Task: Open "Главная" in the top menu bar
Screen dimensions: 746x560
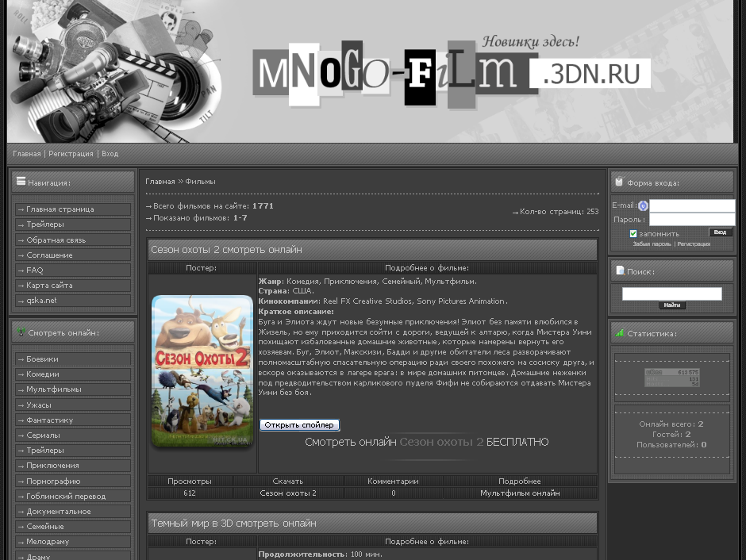Action: pos(27,154)
